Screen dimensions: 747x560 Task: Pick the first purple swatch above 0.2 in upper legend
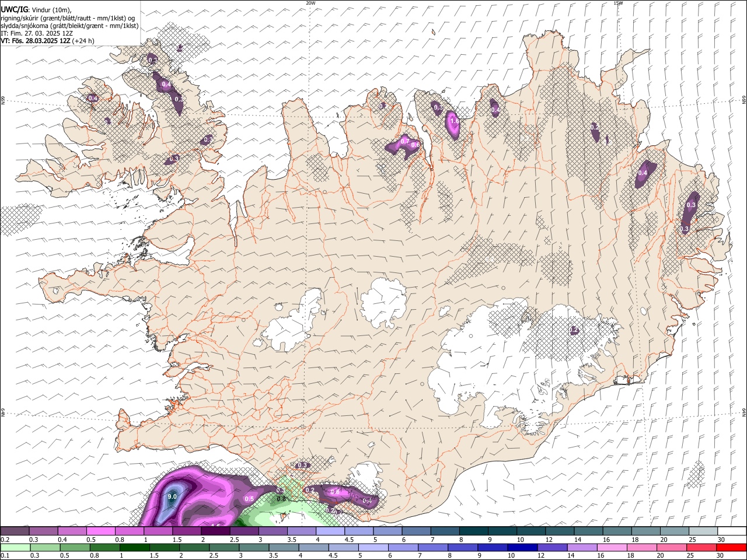click(x=15, y=531)
